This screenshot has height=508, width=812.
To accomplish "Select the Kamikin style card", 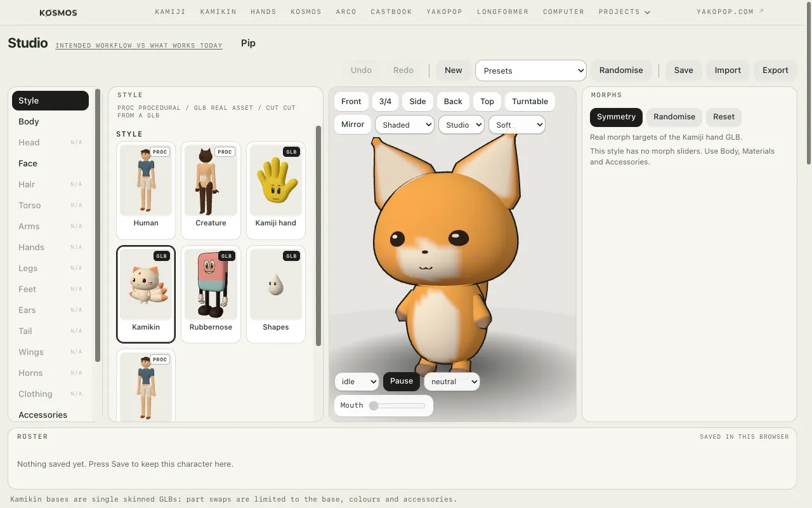I will point(146,294).
